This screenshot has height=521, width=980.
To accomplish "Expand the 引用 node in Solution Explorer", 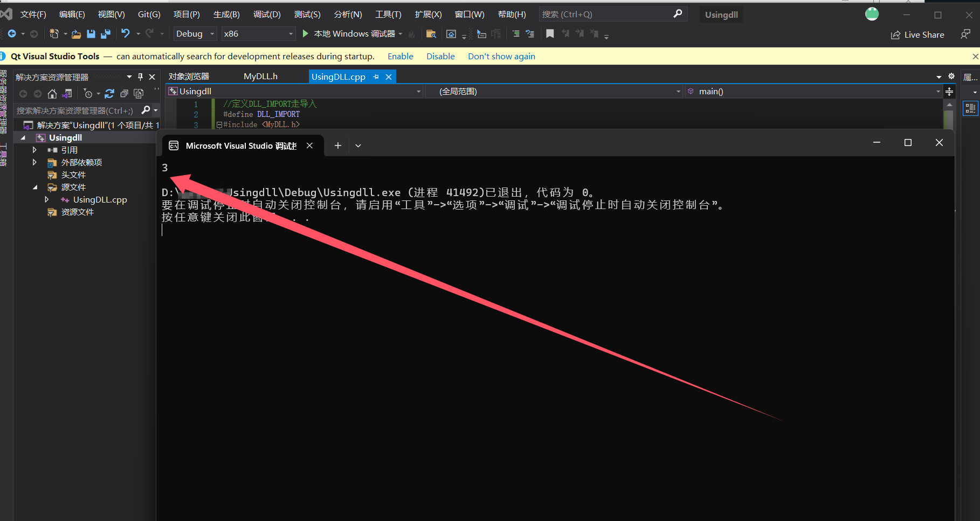I will coord(34,150).
